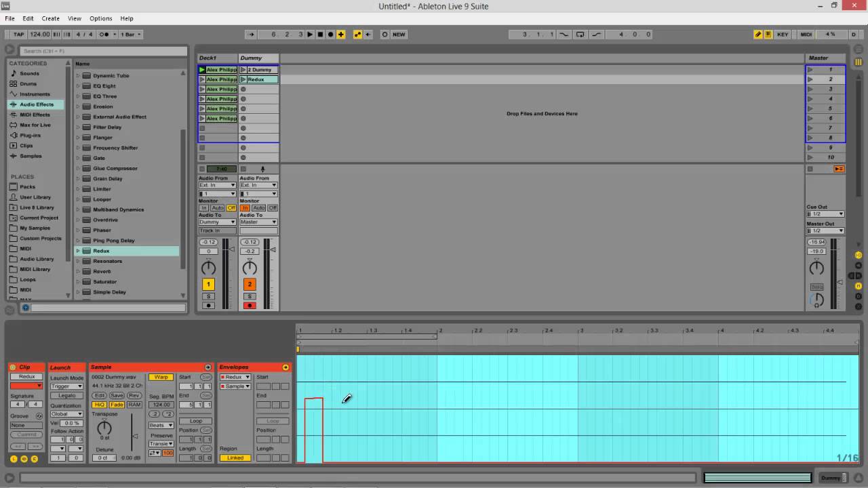Screen dimensions: 868x488
Task: Toggle the RAM mode switch
Action: click(134, 405)
